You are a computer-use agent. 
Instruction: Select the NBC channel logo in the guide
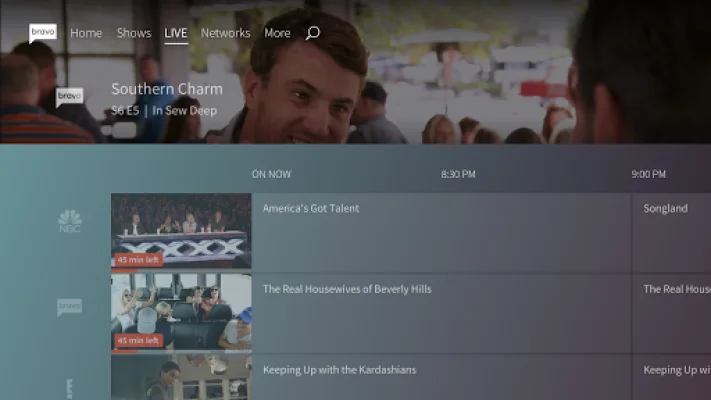click(69, 222)
